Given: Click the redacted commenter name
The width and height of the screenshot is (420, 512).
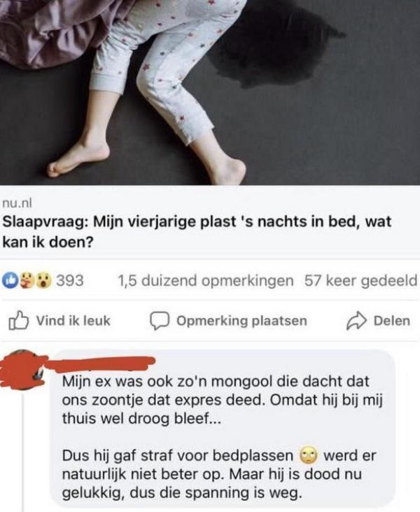Looking at the screenshot, I should pos(101,365).
